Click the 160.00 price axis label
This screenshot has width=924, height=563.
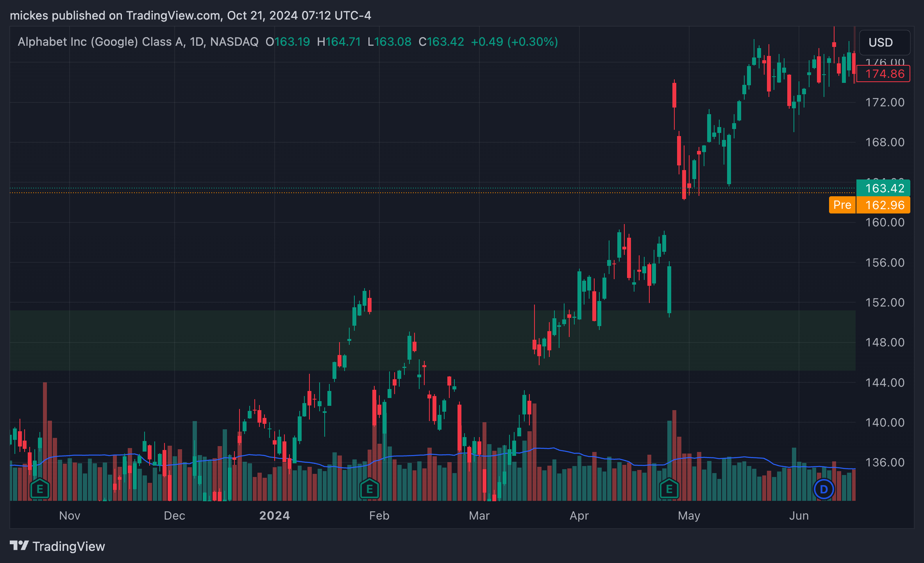[885, 222]
